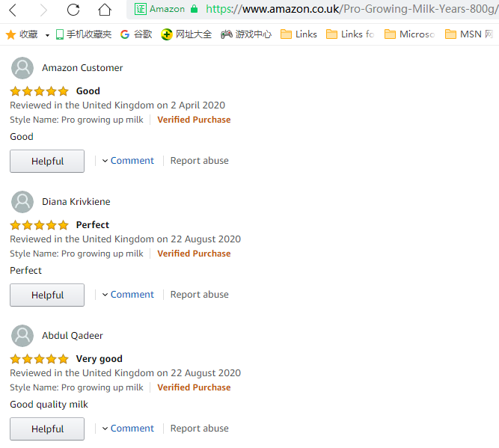The height and width of the screenshot is (448, 499).
Task: Open the 收藏 star favorites bookmark
Action: tap(22, 34)
